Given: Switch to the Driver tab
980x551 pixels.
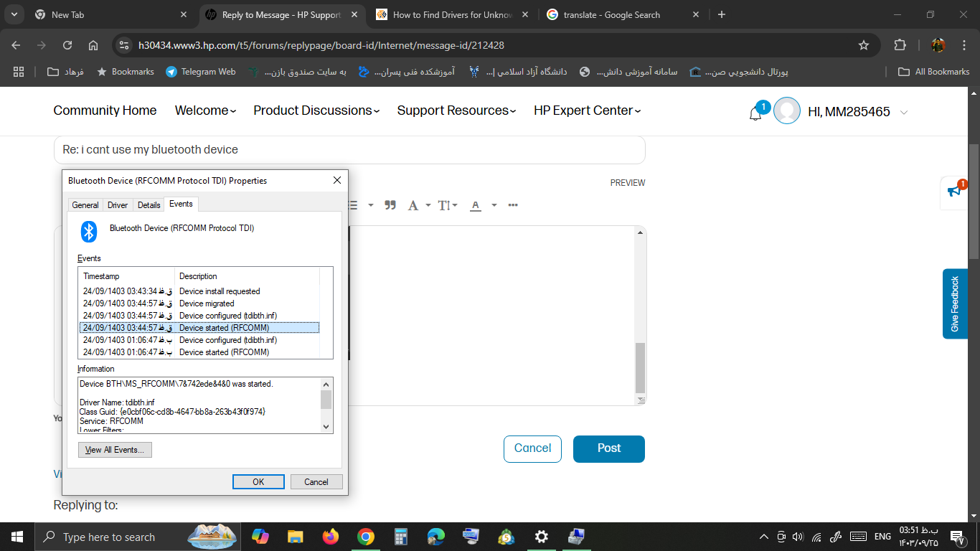Looking at the screenshot, I should pos(118,205).
